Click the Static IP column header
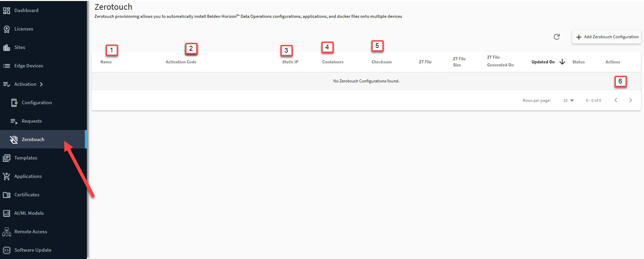Image resolution: width=644 pixels, height=259 pixels. [x=290, y=62]
